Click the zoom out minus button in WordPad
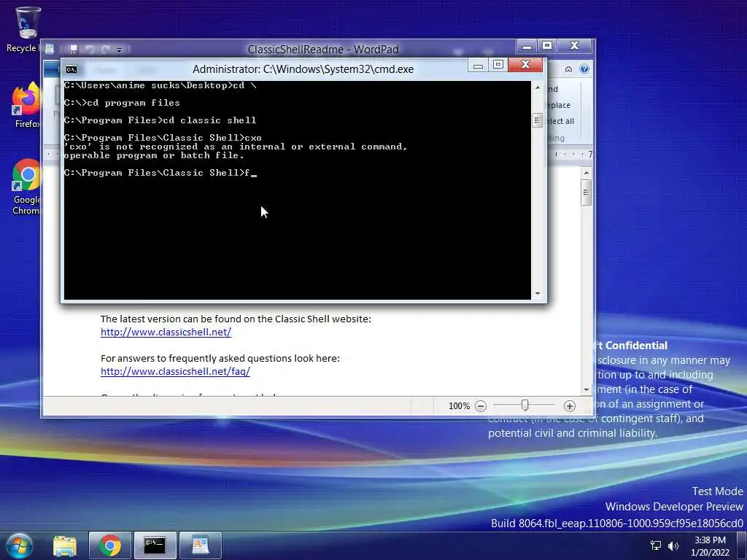 pyautogui.click(x=481, y=406)
